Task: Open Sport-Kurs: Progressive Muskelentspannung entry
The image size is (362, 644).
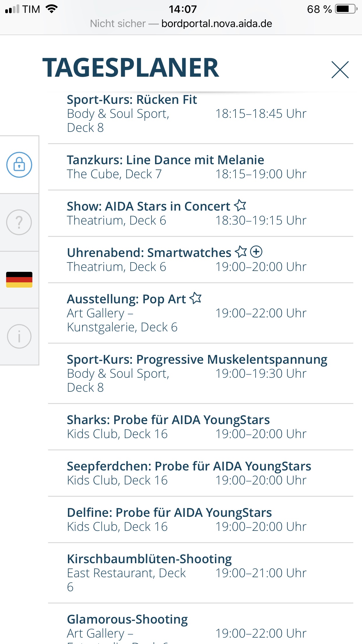Action: point(197,360)
